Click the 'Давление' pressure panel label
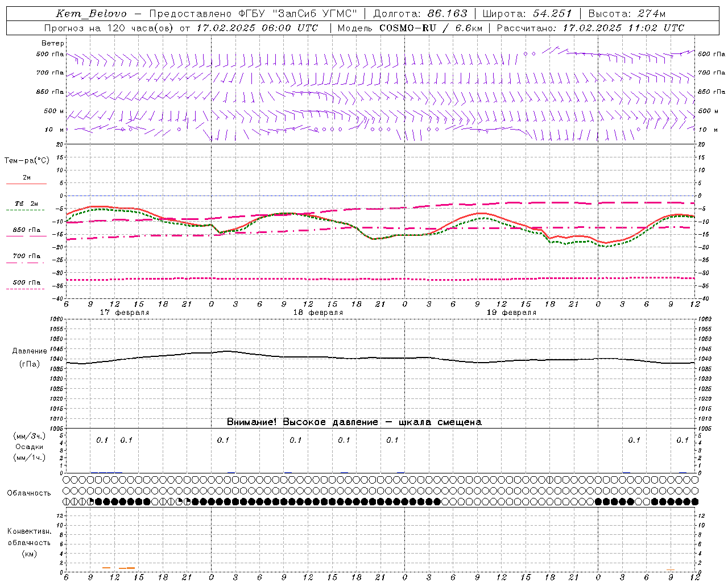Image resolution: width=728 pixels, height=582 pixels. tap(29, 351)
